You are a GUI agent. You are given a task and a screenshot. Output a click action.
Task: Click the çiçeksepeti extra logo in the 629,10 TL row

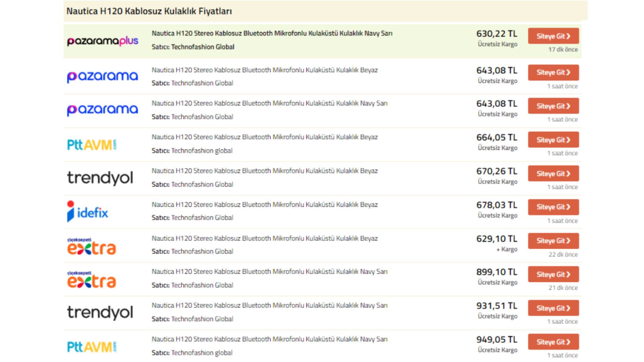click(x=92, y=246)
